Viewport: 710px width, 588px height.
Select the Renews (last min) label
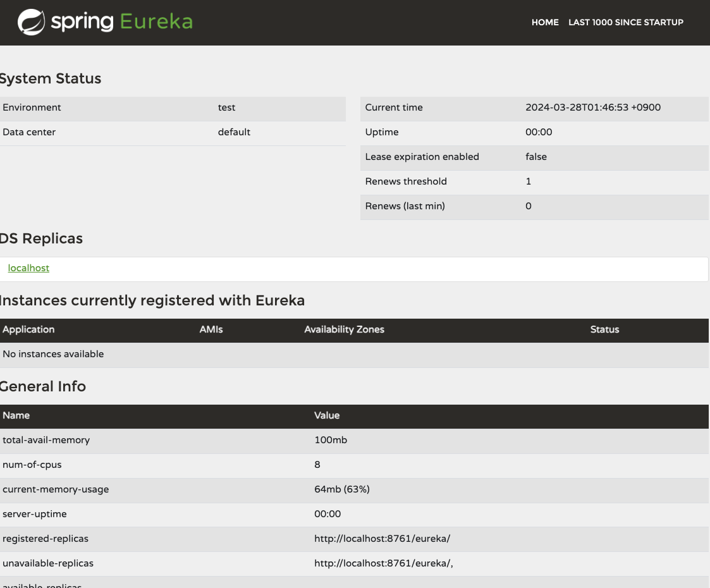[x=405, y=206]
